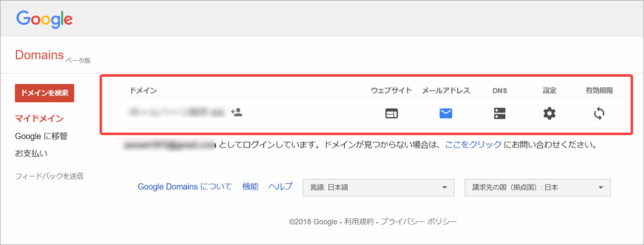Click the add person share icon
This screenshot has height=245, width=644.
(237, 112)
